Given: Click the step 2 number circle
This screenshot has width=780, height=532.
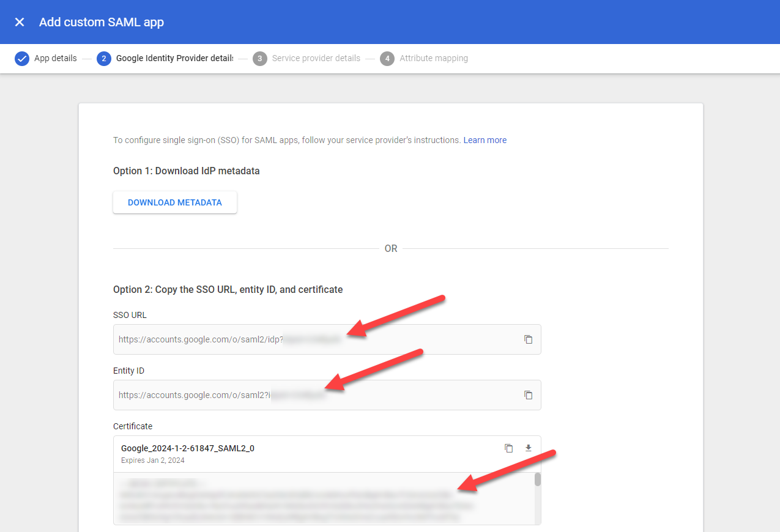Looking at the screenshot, I should [104, 59].
